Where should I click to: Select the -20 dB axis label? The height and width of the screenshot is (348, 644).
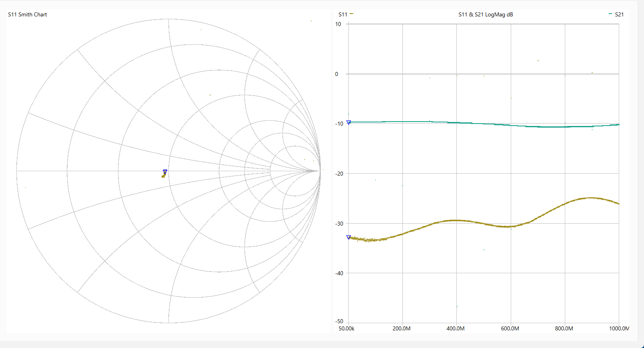(339, 174)
